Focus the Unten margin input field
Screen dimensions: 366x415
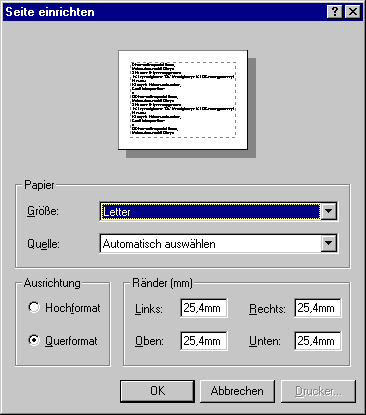tap(318, 341)
